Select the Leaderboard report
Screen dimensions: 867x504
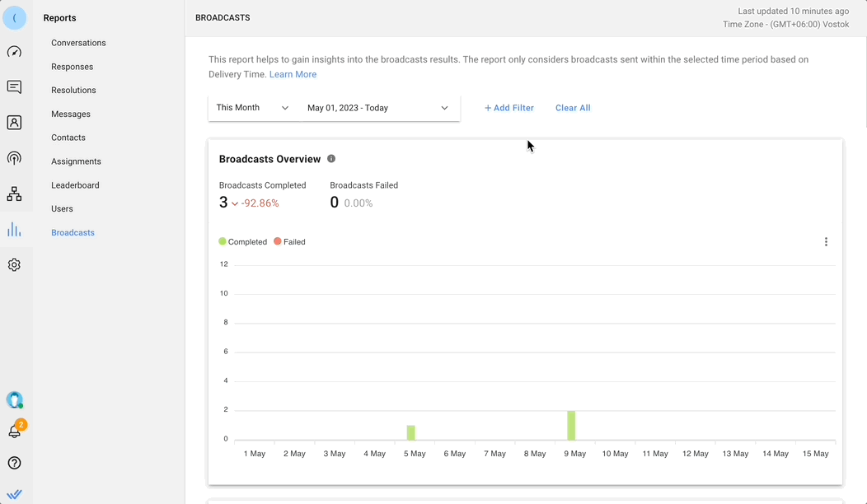75,185
